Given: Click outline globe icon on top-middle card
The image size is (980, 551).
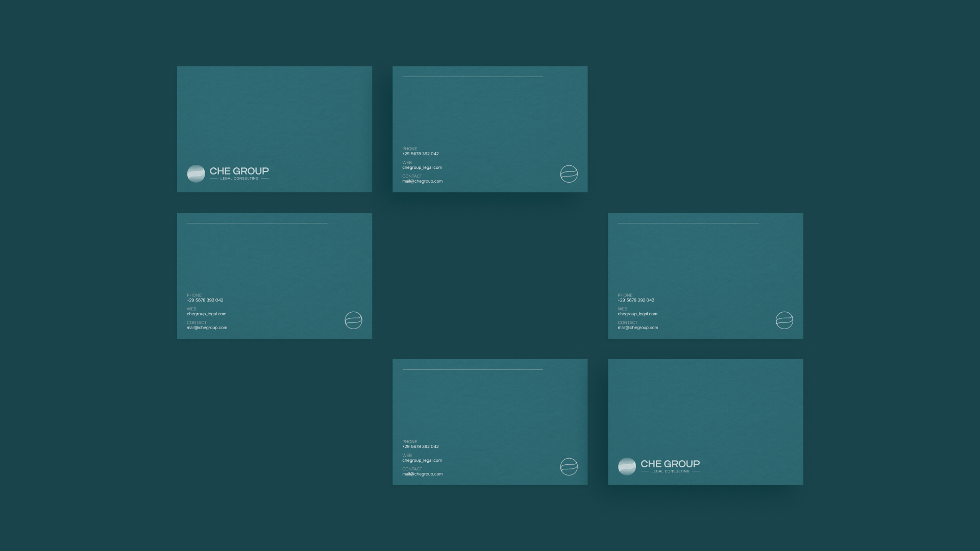Looking at the screenshot, I should 569,174.
